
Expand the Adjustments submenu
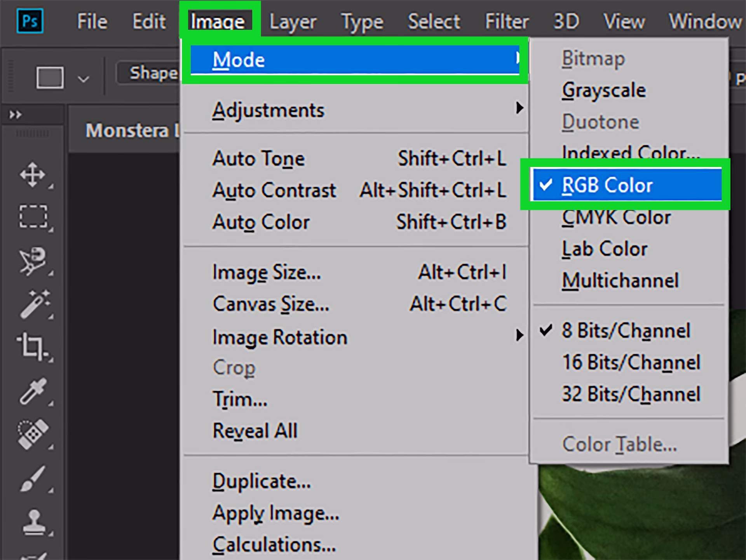click(x=268, y=110)
